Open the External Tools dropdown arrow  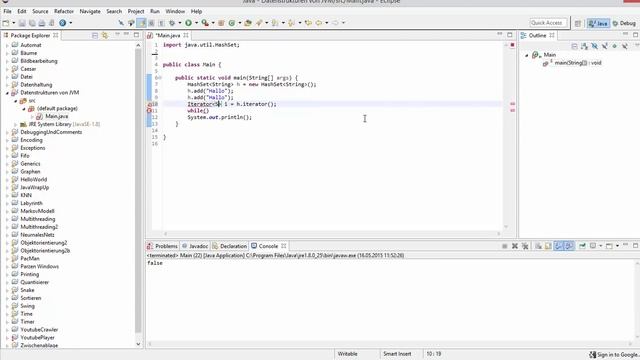[x=213, y=23]
